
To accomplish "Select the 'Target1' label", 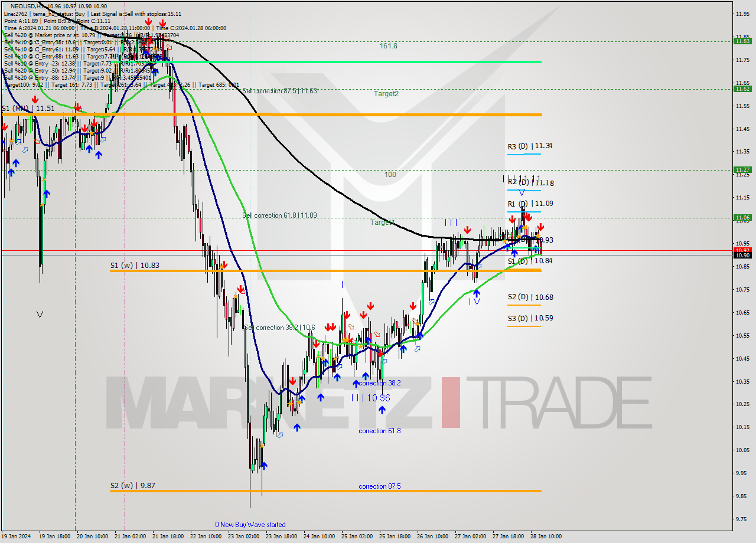I will [x=382, y=223].
